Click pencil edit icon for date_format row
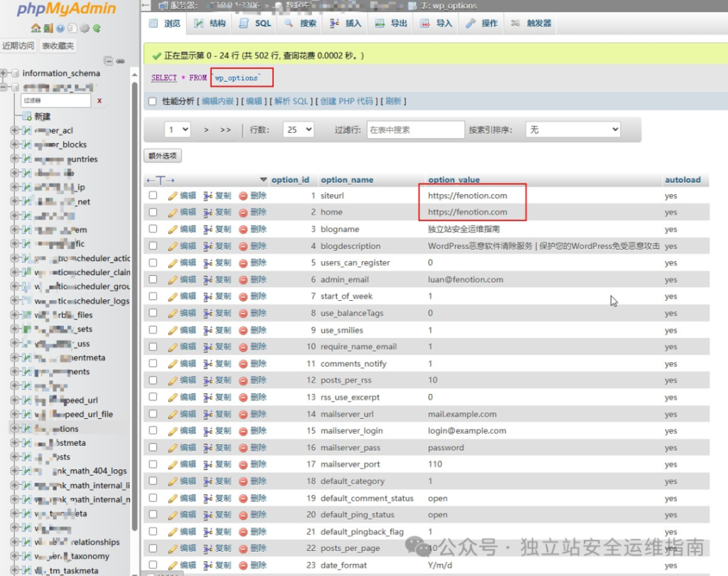 (173, 565)
